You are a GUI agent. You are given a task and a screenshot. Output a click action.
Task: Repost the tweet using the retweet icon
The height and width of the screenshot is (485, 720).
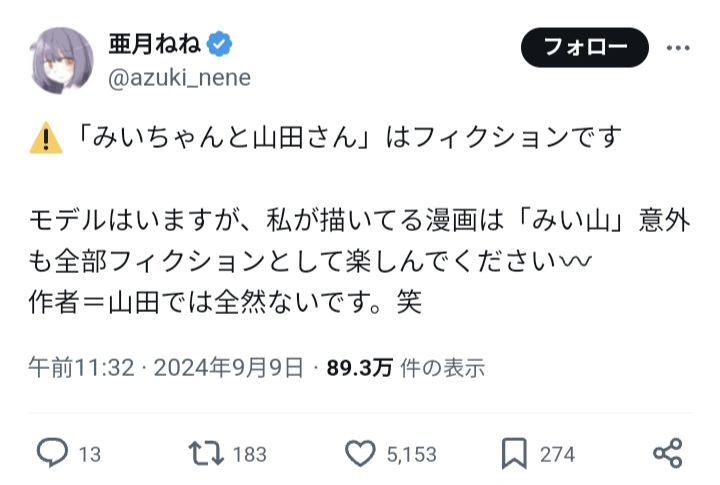(205, 453)
